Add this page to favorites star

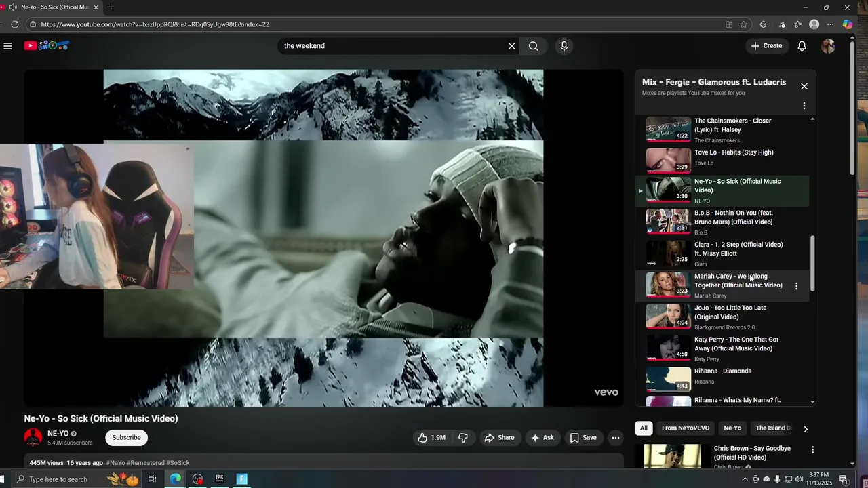(744, 24)
